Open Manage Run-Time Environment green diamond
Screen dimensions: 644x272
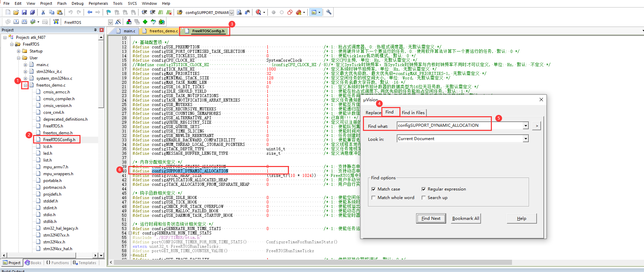click(x=145, y=22)
